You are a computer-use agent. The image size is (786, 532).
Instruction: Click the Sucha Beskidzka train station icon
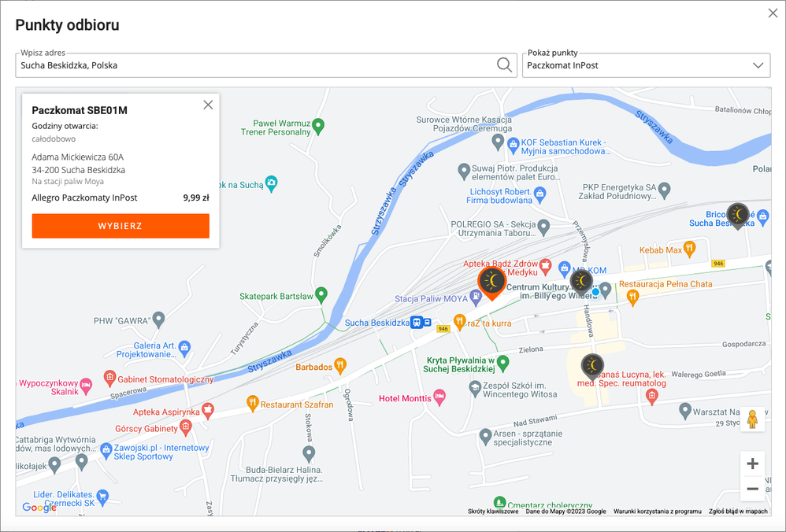(417, 322)
